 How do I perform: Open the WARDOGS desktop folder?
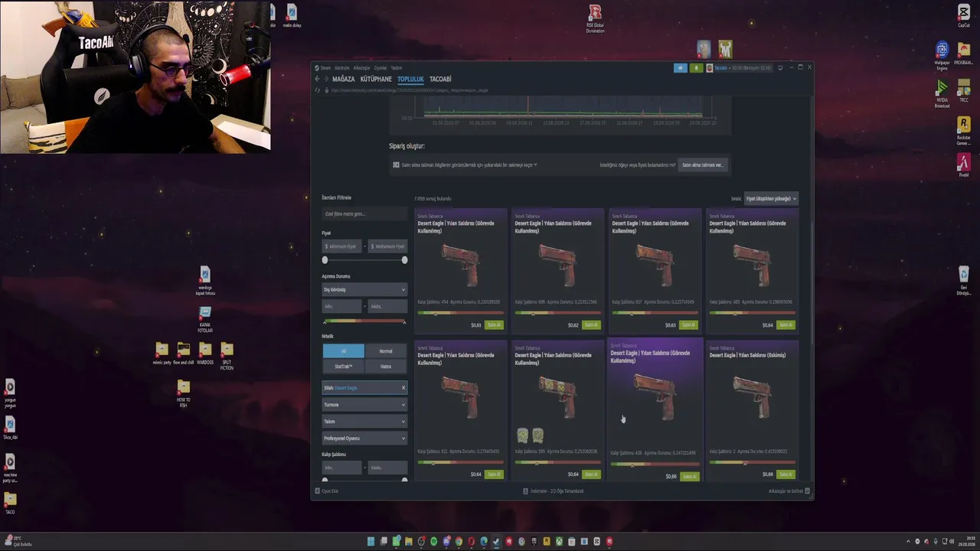point(205,354)
